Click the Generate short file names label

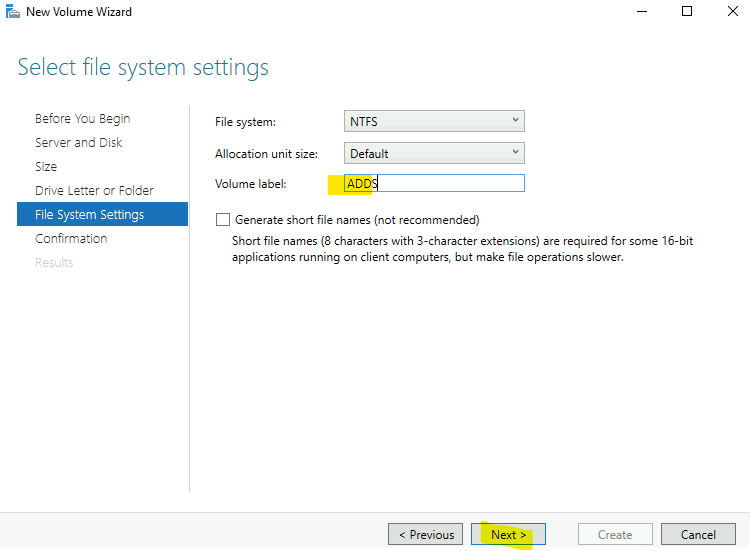coord(357,220)
